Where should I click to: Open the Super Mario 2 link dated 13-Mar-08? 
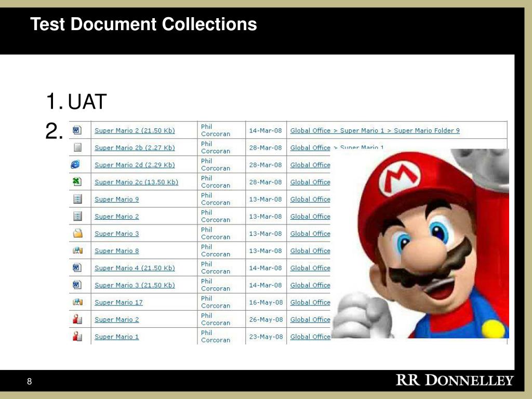[x=117, y=217]
